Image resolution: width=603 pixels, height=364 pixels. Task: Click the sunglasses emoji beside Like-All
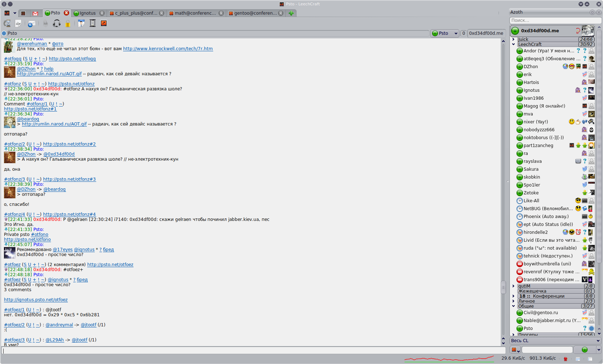[578, 200]
